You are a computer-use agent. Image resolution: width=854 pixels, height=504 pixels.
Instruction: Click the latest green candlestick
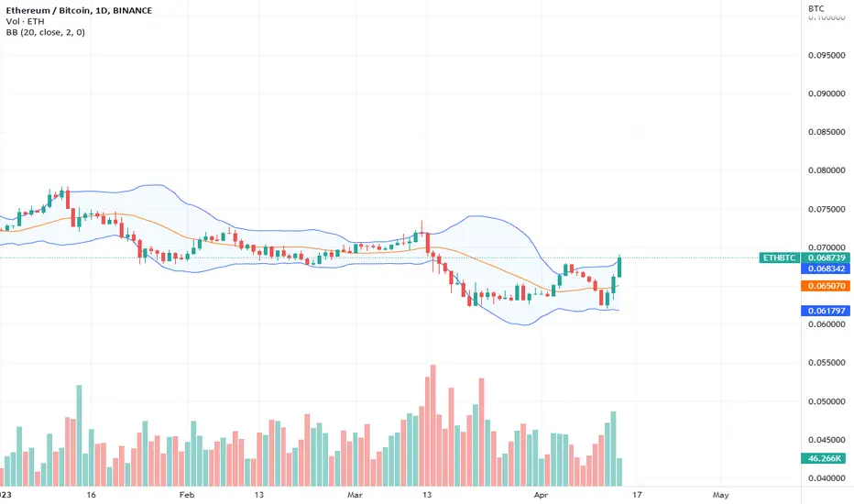point(619,267)
